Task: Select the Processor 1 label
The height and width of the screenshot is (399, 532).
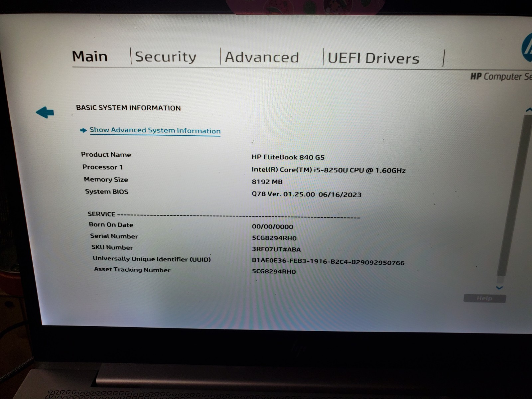Action: tap(102, 167)
